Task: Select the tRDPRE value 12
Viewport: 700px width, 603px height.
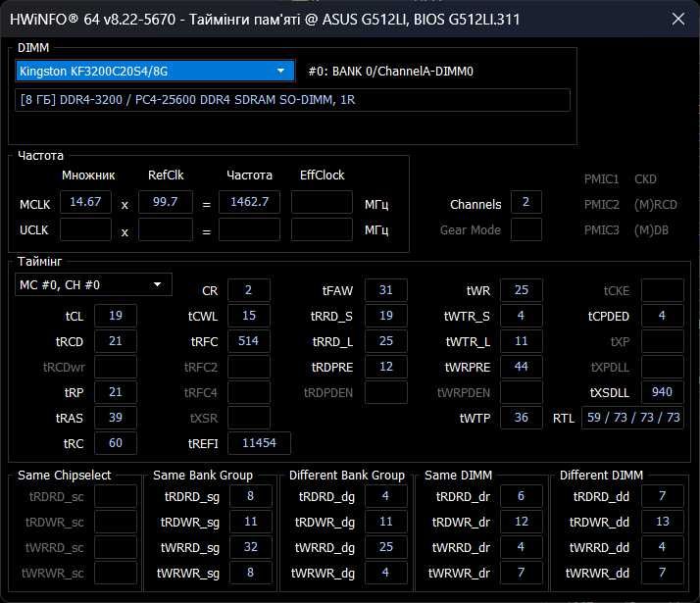Action: click(x=386, y=367)
